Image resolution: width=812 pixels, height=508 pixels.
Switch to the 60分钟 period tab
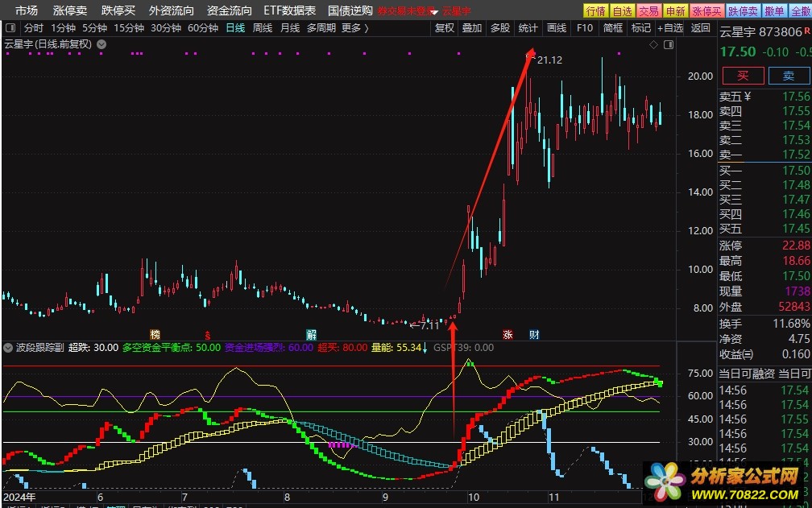[x=203, y=28]
